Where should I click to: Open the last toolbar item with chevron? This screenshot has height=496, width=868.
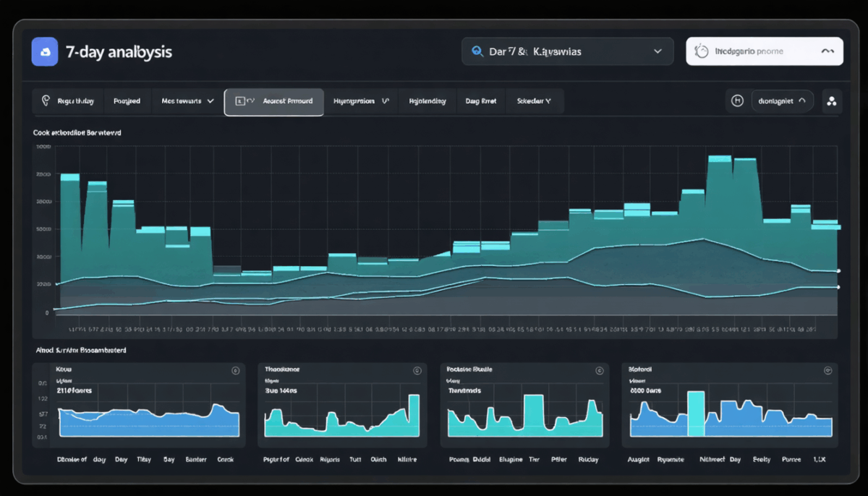click(x=535, y=101)
